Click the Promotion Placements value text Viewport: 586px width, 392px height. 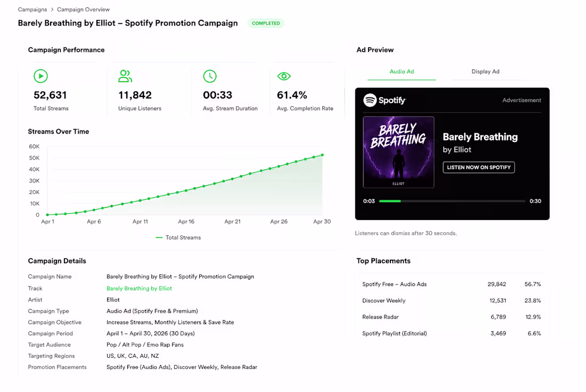182,367
